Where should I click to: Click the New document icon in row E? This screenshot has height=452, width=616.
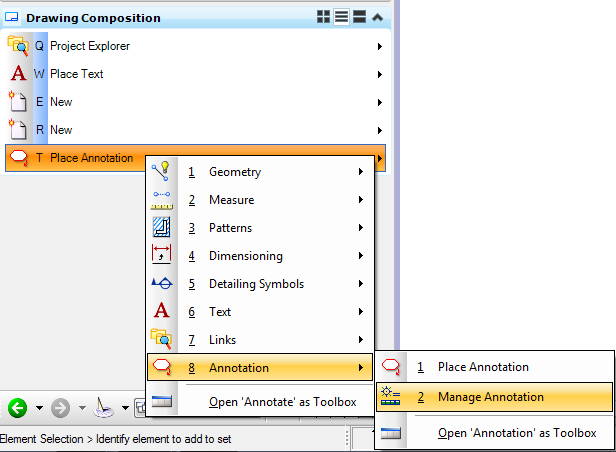[x=18, y=102]
